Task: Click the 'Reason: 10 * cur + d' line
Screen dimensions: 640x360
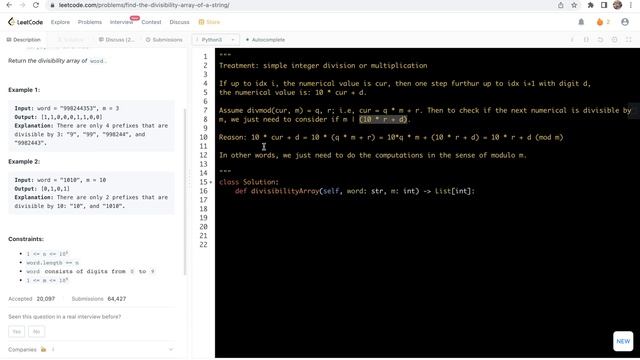Action: tap(391, 137)
